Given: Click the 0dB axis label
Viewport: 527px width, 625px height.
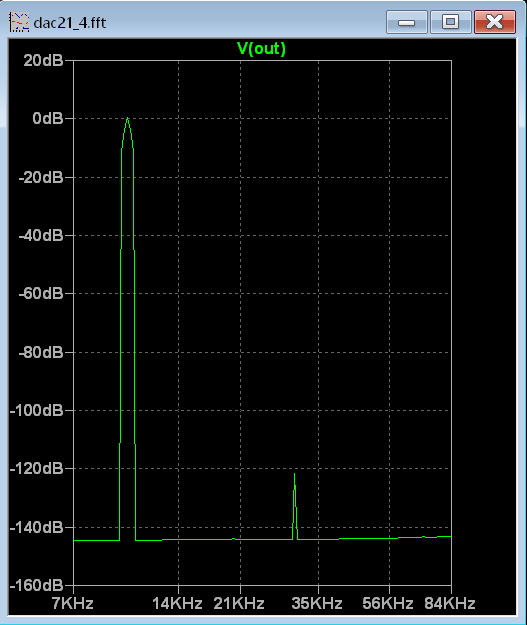Looking at the screenshot, I should coord(47,118).
